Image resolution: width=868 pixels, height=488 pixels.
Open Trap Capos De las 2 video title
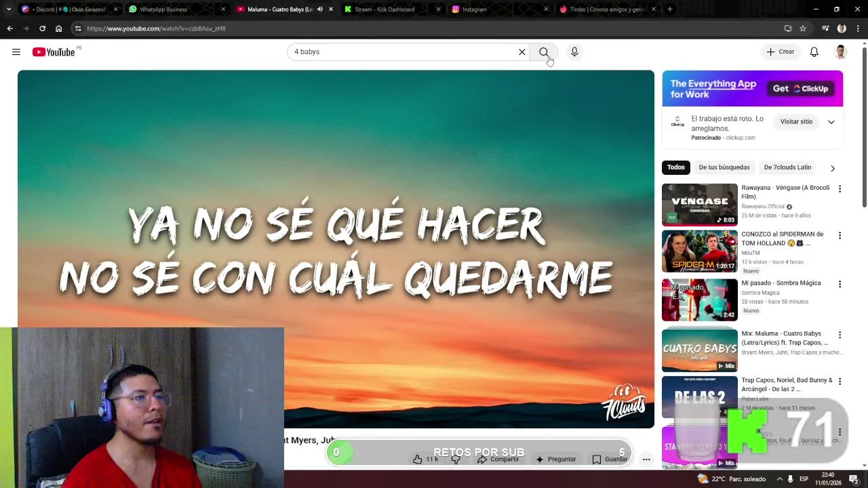[x=787, y=385]
